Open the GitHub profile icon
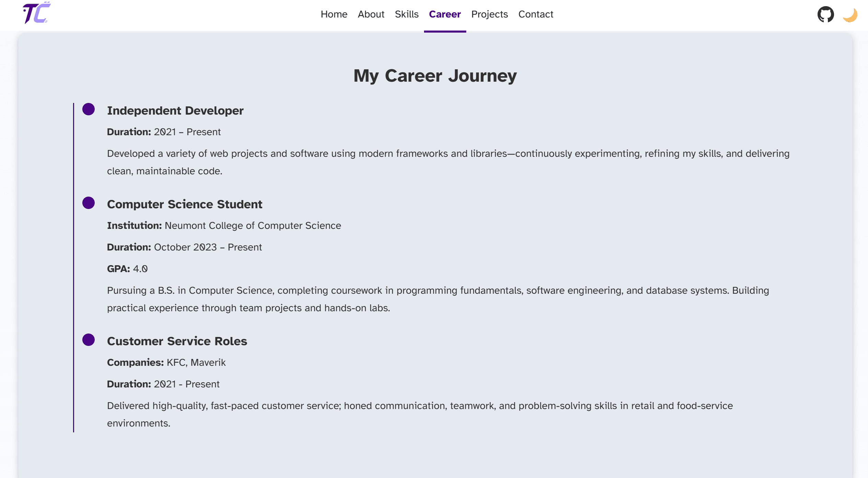868x478 pixels. (825, 14)
